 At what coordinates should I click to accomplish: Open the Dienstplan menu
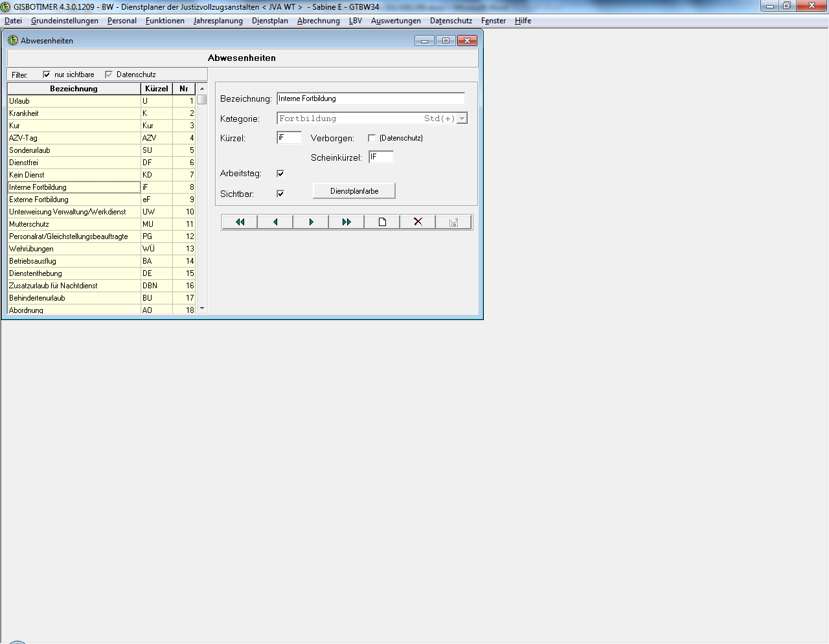click(x=269, y=21)
